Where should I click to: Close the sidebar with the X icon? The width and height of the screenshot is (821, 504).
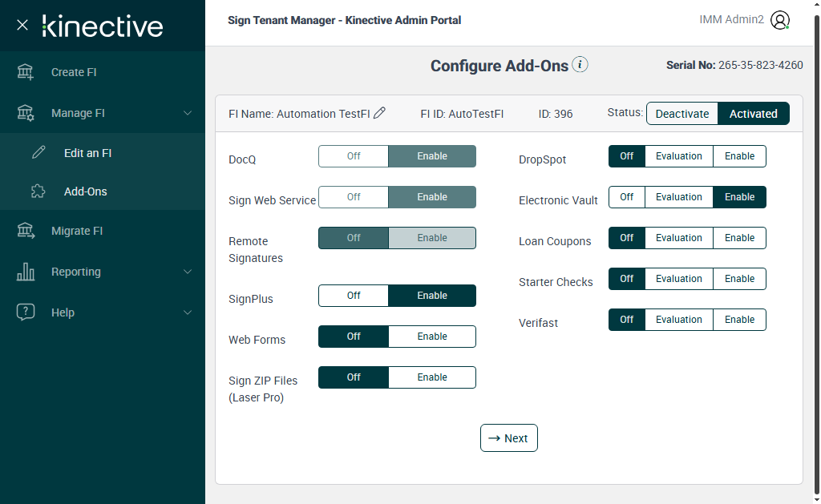point(22,25)
